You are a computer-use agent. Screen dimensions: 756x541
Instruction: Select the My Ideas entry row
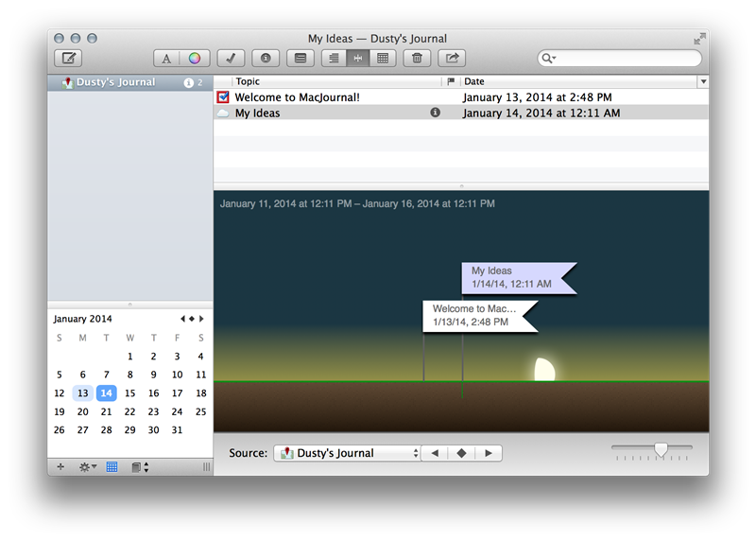pyautogui.click(x=461, y=113)
